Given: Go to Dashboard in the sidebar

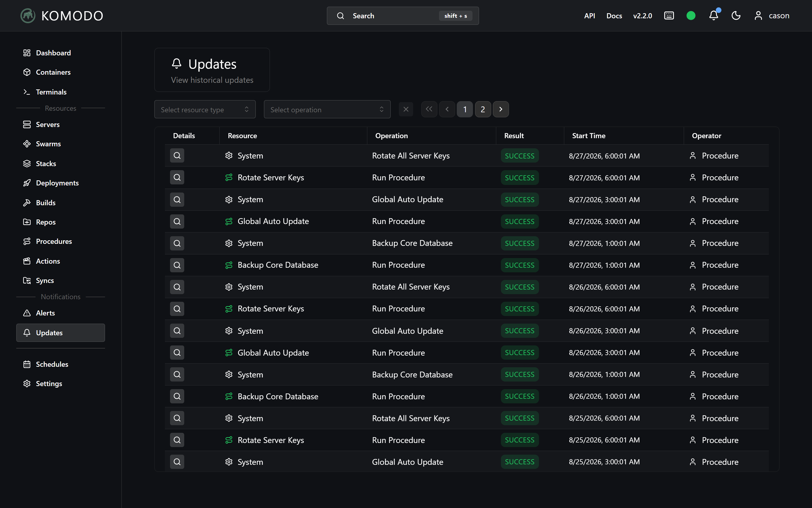Looking at the screenshot, I should click(x=60, y=53).
